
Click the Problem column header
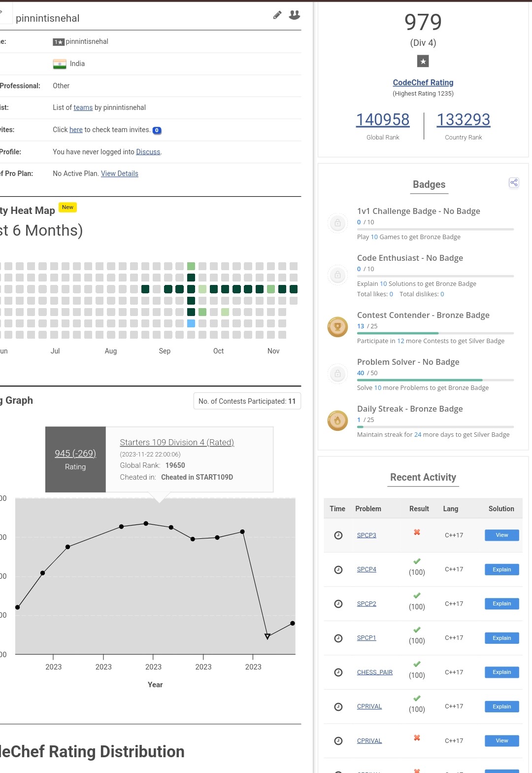point(368,509)
